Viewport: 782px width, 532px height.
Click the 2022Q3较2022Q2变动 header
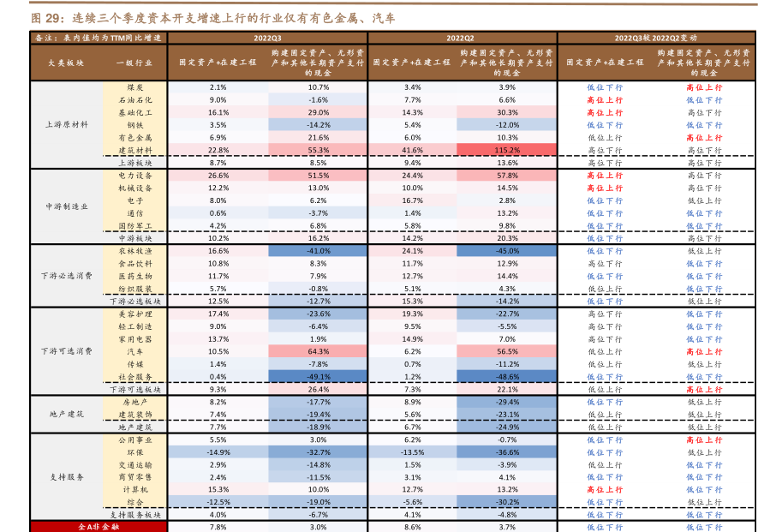click(x=656, y=38)
